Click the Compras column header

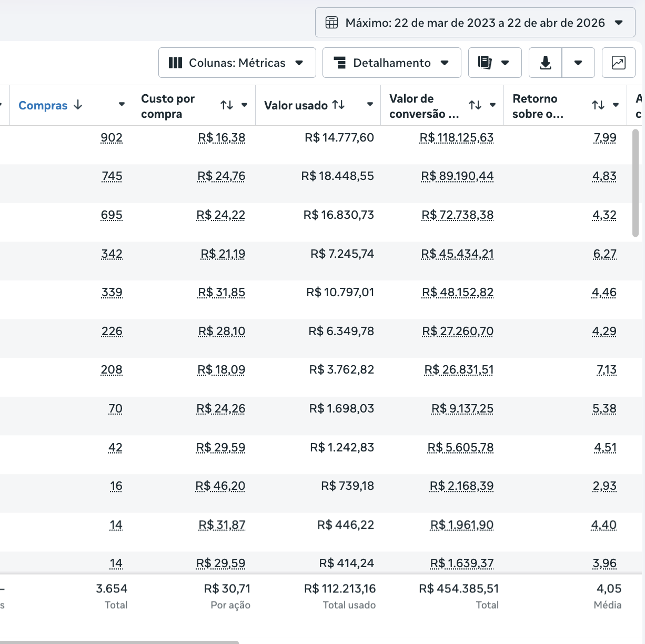point(43,105)
